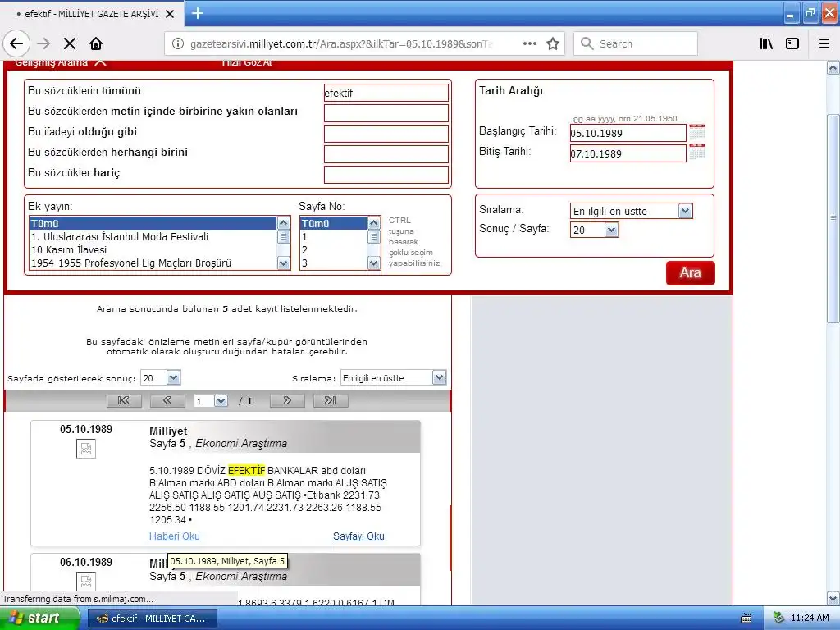Click the browser URL address bar
This screenshot has width=840, height=630.
(x=343, y=44)
